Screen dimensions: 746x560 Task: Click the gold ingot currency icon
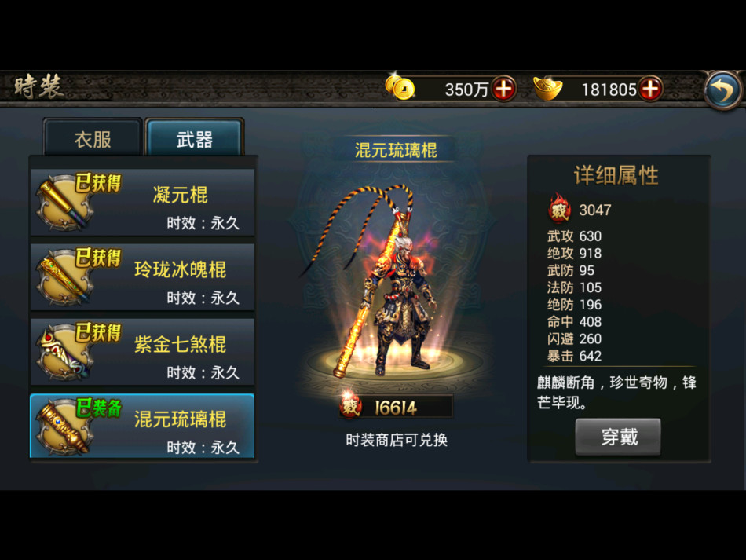pyautogui.click(x=547, y=88)
